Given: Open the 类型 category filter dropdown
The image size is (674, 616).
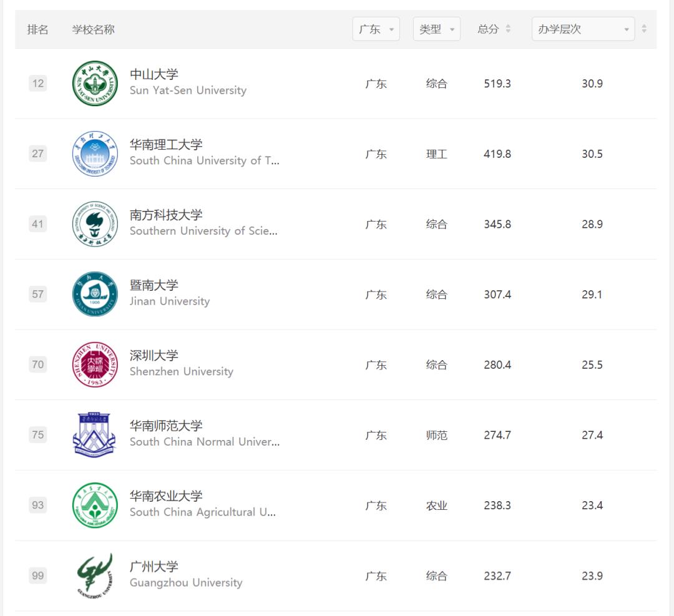Looking at the screenshot, I should coord(436,29).
